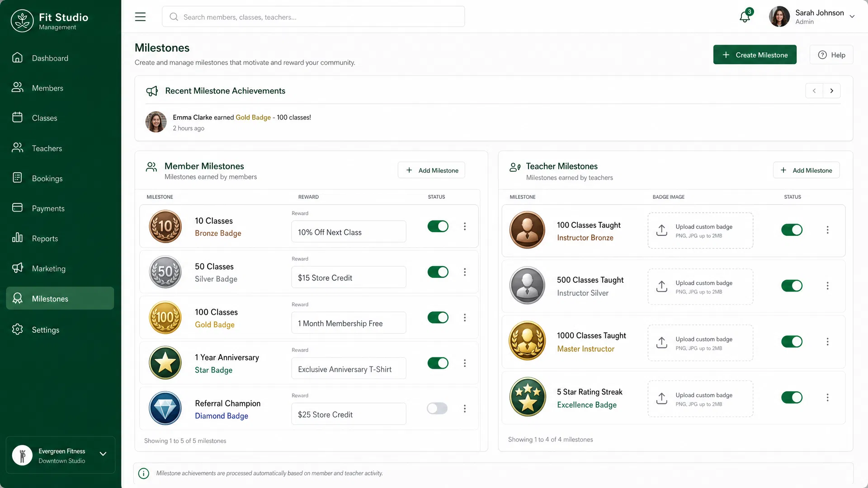The height and width of the screenshot is (488, 868).
Task: Click the Instructor Silver badge icon
Action: [527, 286]
